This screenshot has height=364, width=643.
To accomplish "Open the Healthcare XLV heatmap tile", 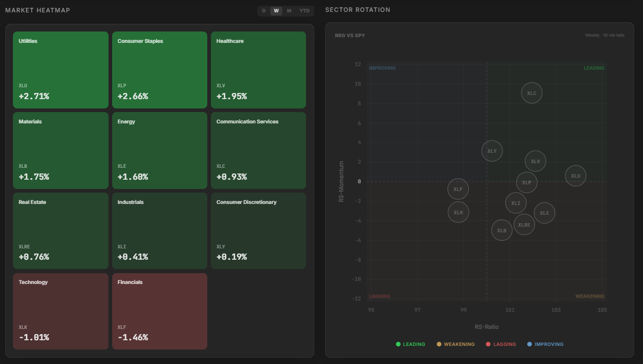I will click(258, 70).
